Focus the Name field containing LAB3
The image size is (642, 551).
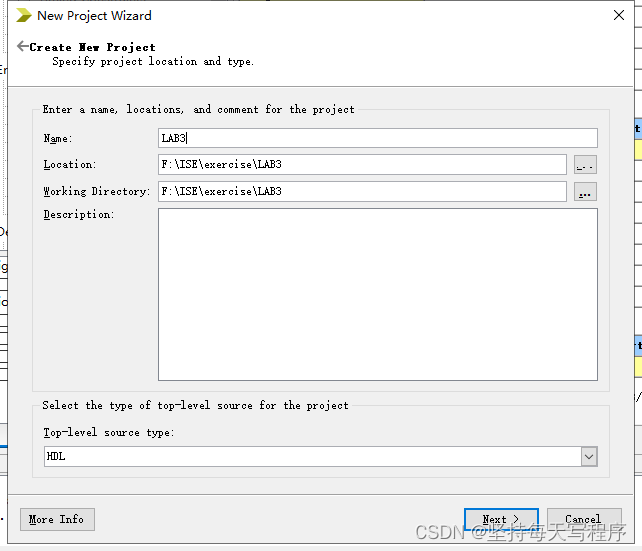(377, 138)
